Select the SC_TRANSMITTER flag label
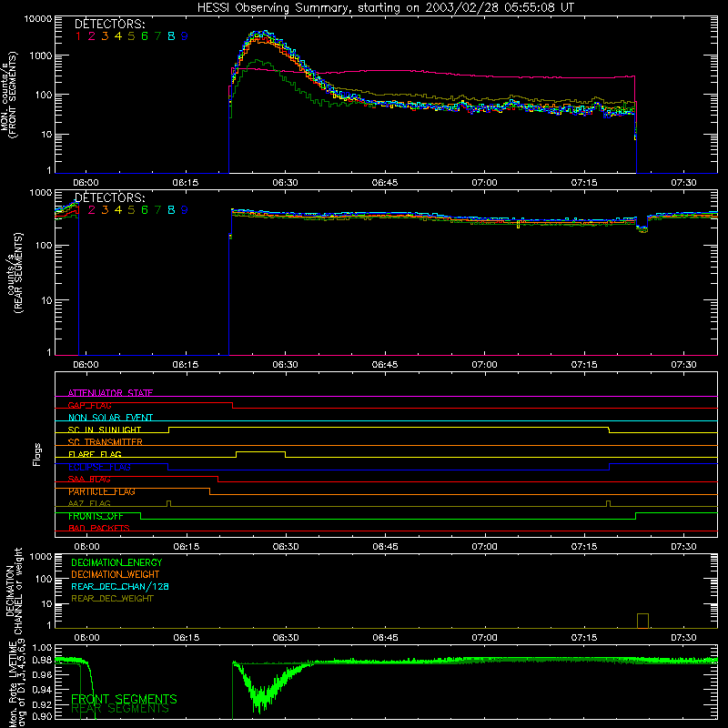This screenshot has height=728, width=728. click(106, 442)
